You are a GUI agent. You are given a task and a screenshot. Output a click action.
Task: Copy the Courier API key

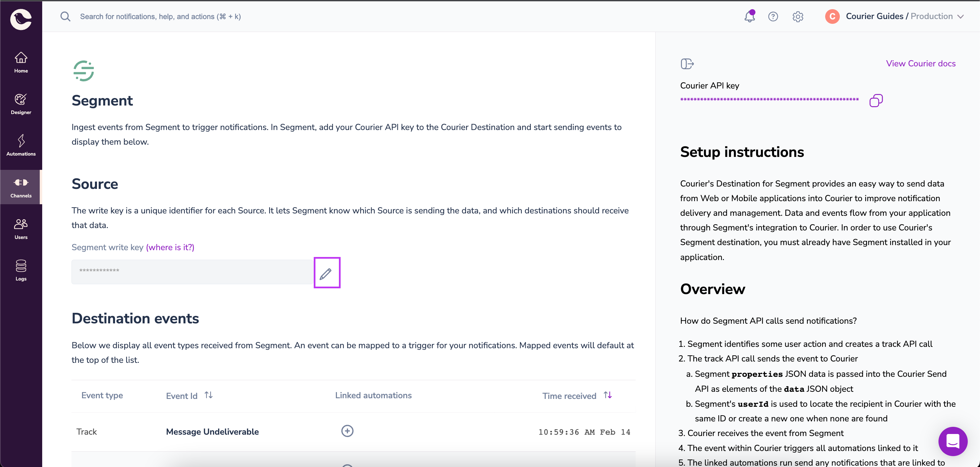click(x=876, y=100)
